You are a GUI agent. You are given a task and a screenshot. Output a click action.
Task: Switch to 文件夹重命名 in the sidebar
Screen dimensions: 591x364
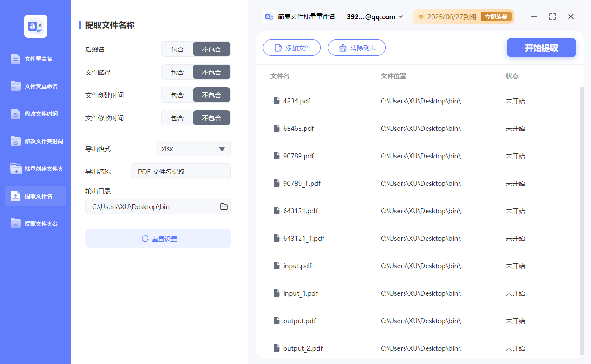click(x=35, y=86)
